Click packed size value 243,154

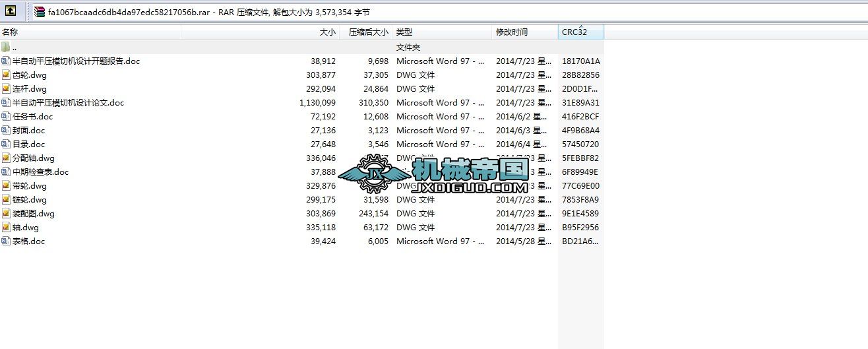point(373,213)
